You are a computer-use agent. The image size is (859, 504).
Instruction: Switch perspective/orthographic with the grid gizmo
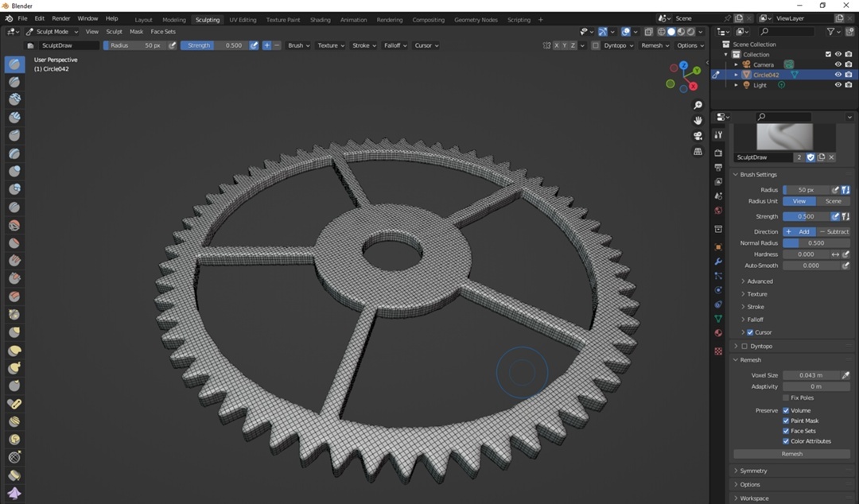698,151
